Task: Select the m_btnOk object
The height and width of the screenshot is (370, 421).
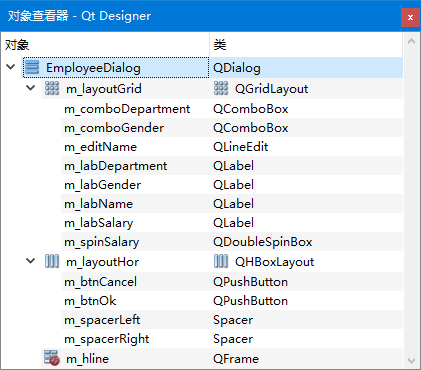Action: (90, 301)
